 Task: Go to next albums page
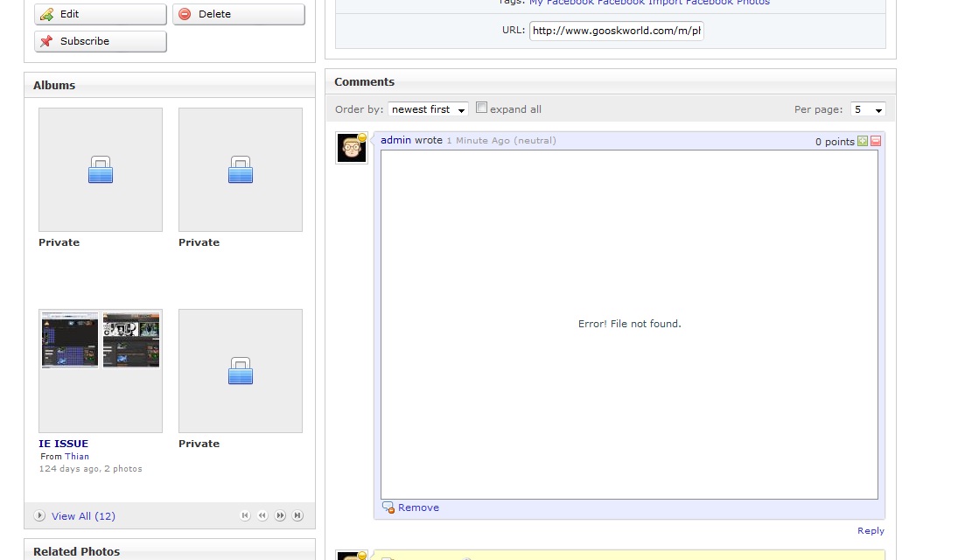[x=280, y=516]
